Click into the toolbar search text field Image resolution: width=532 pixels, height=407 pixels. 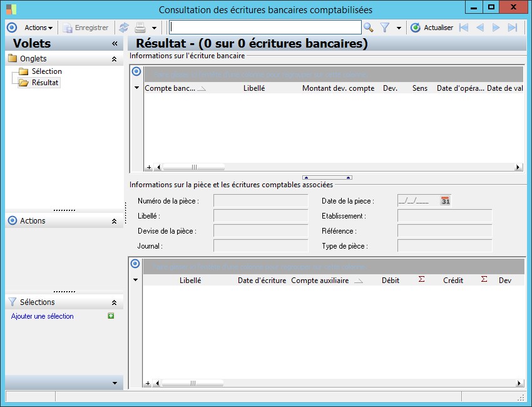click(x=265, y=28)
